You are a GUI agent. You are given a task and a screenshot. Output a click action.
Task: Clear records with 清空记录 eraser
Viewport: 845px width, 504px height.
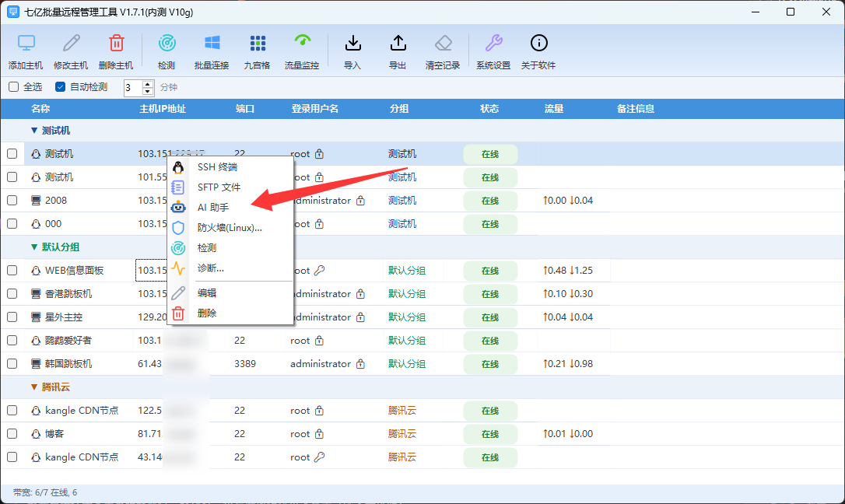tap(443, 43)
